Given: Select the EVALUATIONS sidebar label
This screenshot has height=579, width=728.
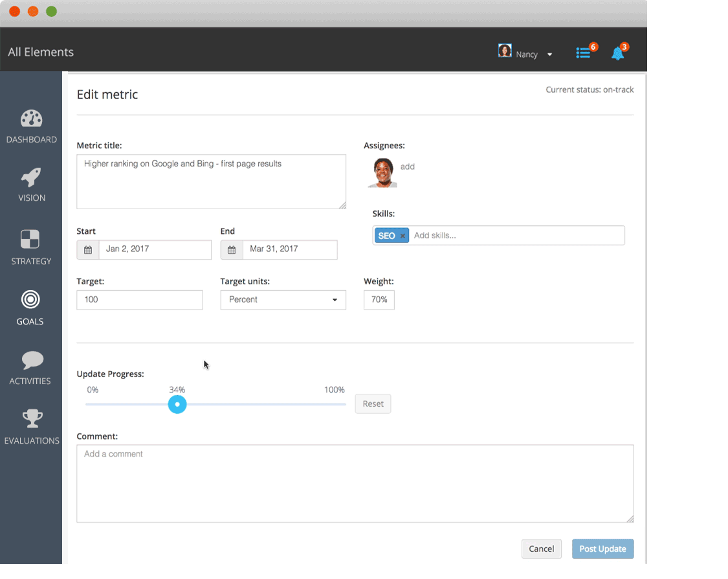Looking at the screenshot, I should (x=32, y=440).
